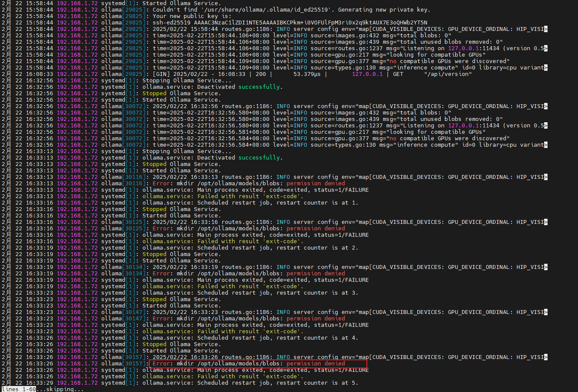This screenshot has width=578, height=392.
Task: Click the '/api/version' request path
Action: pyautogui.click(x=448, y=74)
